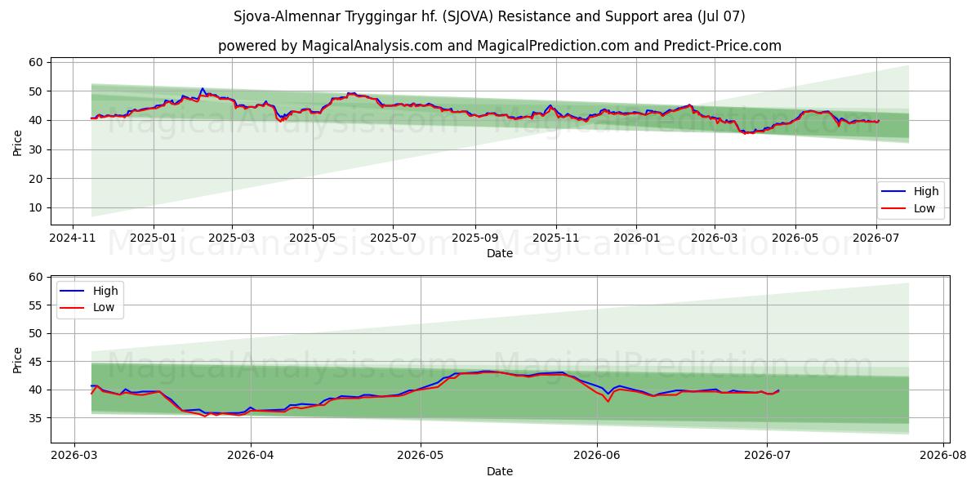Click the lower chart y-axis value '35'

point(37,418)
